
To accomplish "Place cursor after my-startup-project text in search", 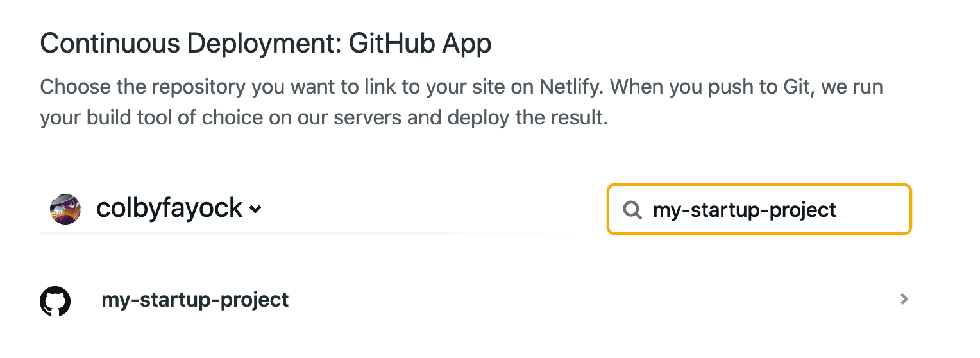I will point(838,210).
